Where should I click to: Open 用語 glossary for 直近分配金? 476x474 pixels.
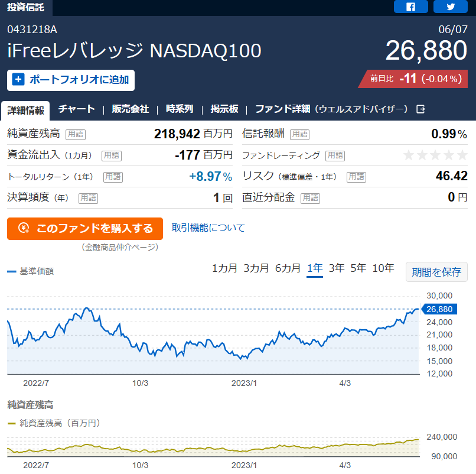coord(310,198)
